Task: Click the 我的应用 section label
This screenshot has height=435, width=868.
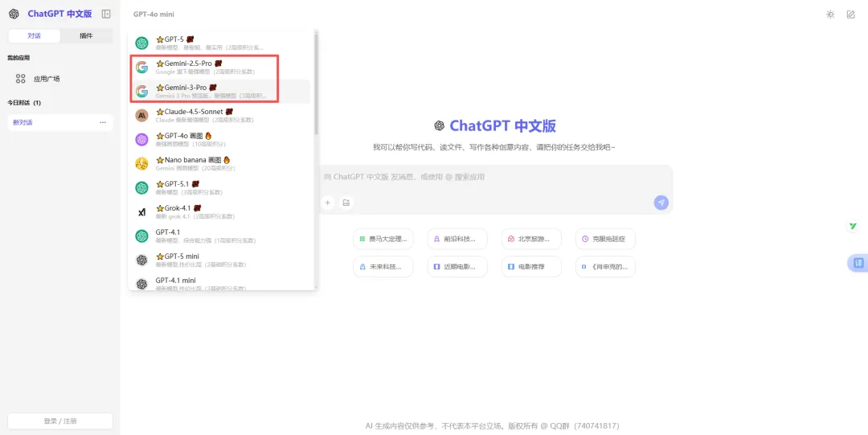Action: click(18, 58)
